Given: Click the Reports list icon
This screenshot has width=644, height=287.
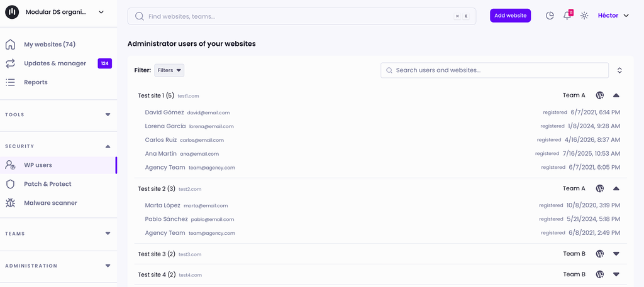Looking at the screenshot, I should tap(10, 82).
